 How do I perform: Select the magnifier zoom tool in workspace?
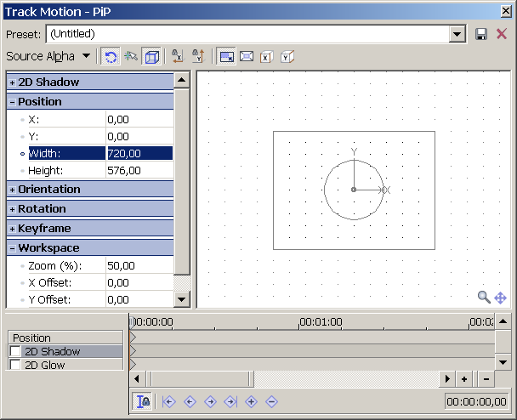click(484, 297)
